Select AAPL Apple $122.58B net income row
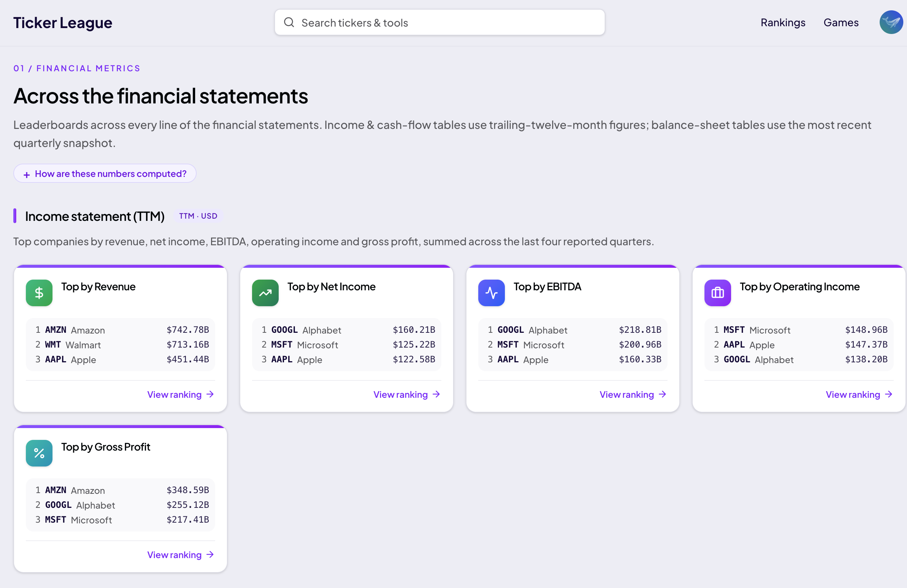The height and width of the screenshot is (588, 907). (347, 359)
